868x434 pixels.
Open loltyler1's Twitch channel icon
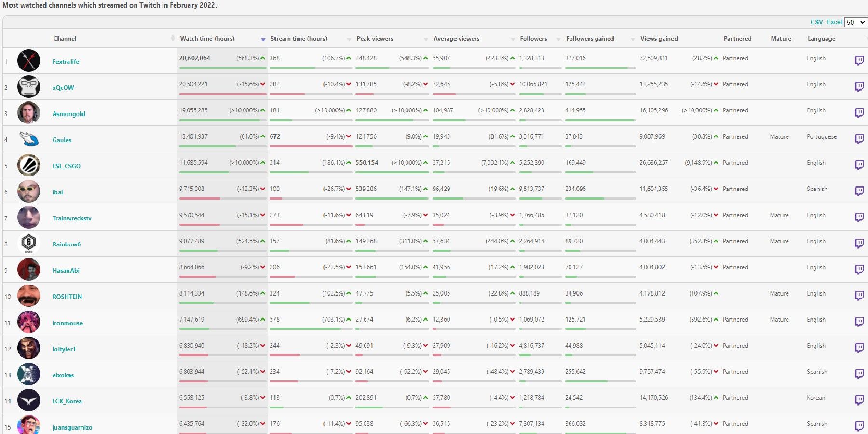tap(859, 348)
